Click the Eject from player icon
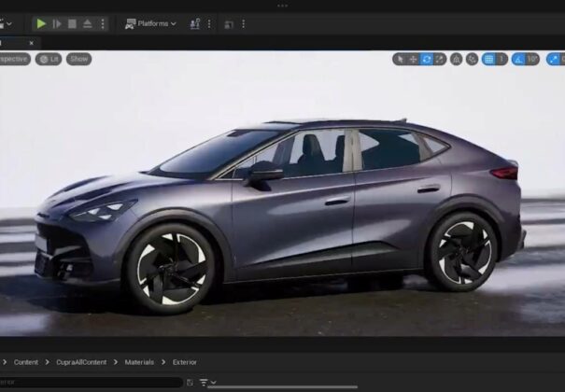The height and width of the screenshot is (392, 565). click(x=88, y=23)
